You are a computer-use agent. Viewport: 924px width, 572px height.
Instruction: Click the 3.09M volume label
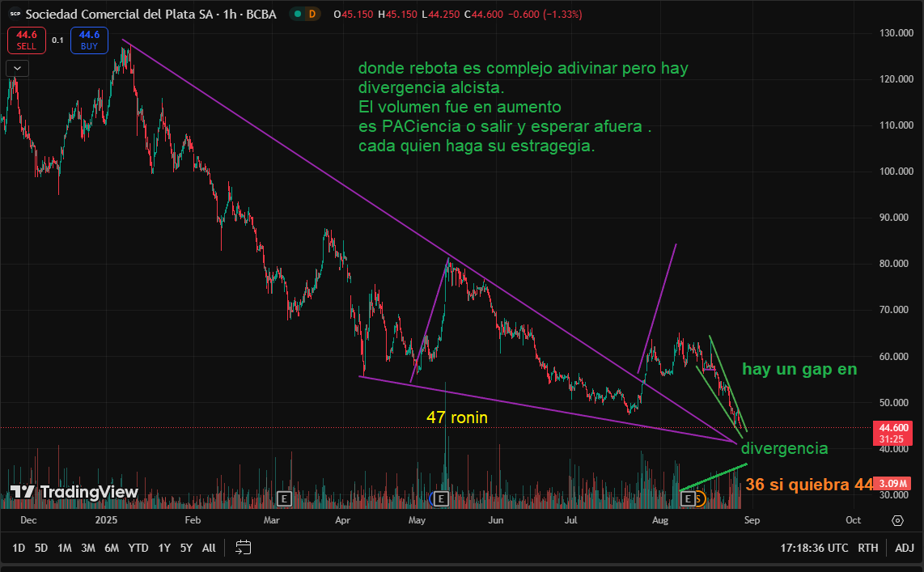(892, 483)
